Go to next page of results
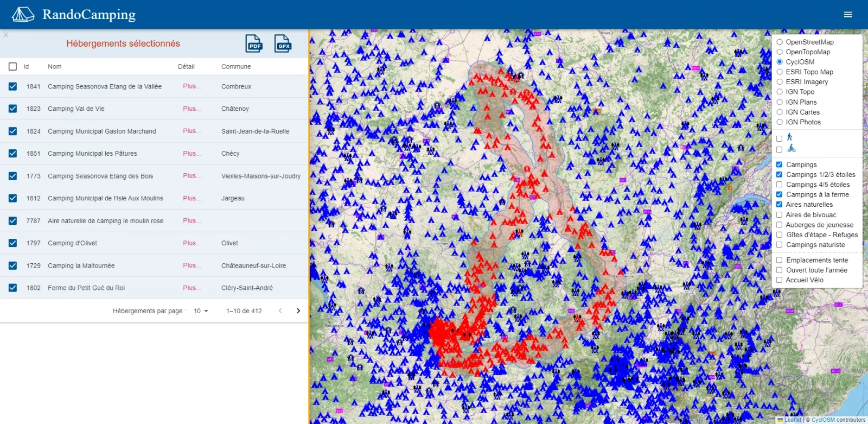Screen dimensions: 868x424 298,311
